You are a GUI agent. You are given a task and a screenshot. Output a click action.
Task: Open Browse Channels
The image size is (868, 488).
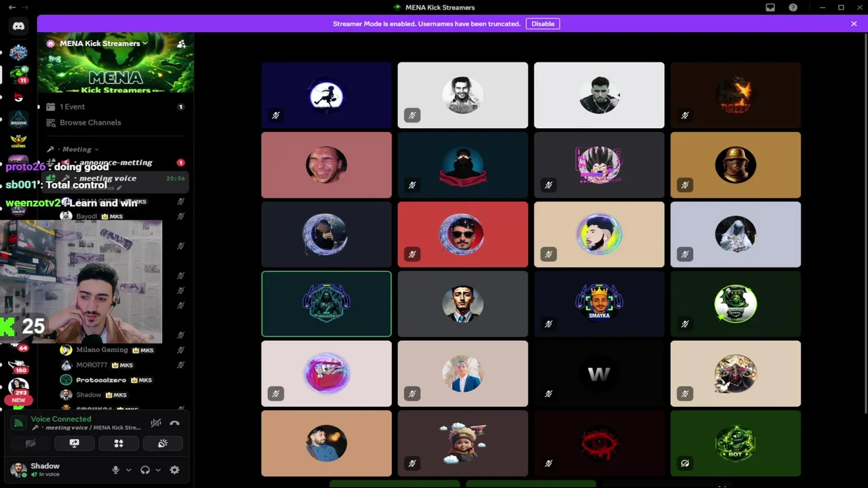(x=115, y=123)
